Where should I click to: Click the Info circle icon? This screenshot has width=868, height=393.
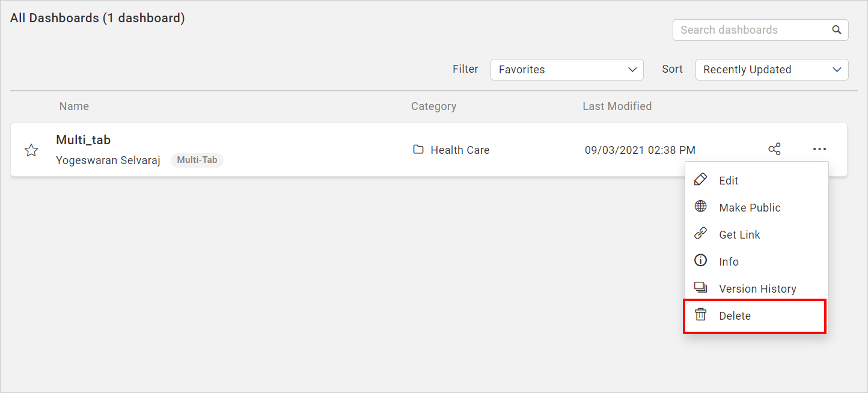pos(700,261)
